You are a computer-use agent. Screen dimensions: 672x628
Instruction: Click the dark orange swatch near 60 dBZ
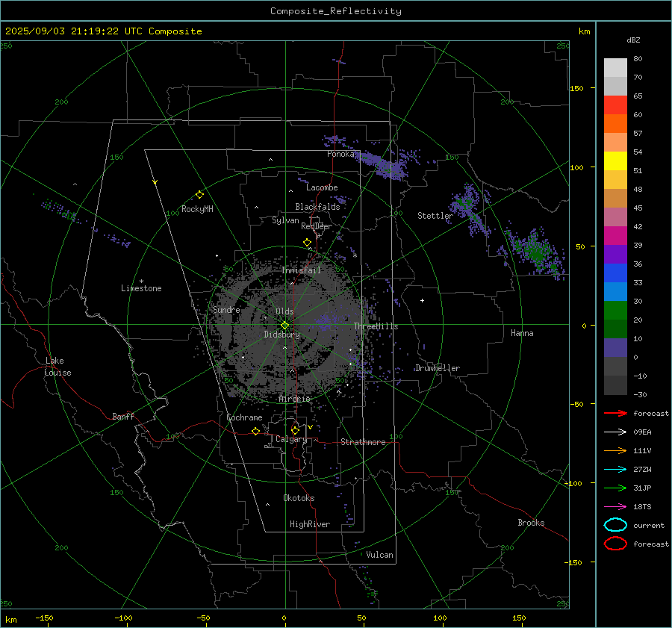615,123
